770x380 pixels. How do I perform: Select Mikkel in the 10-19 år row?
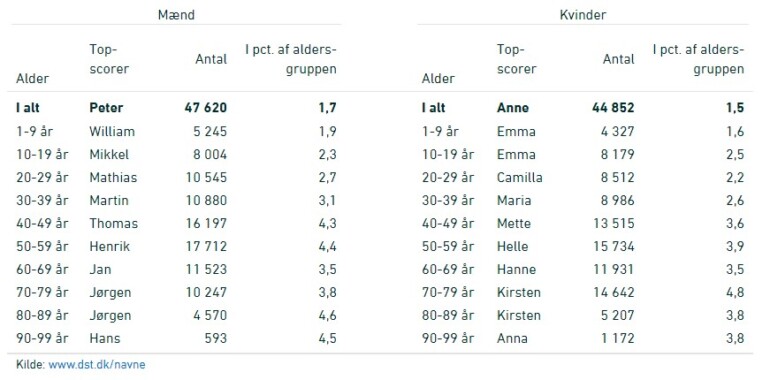click(x=109, y=154)
